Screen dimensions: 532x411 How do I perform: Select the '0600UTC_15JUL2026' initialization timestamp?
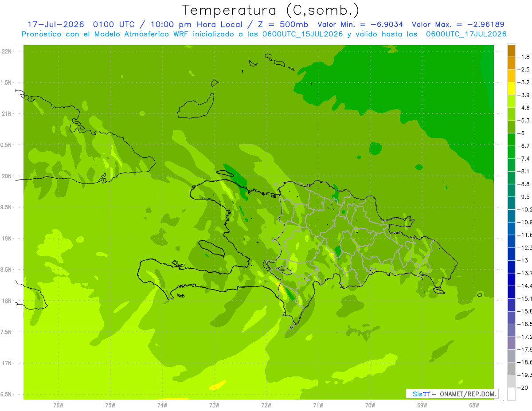[301, 34]
